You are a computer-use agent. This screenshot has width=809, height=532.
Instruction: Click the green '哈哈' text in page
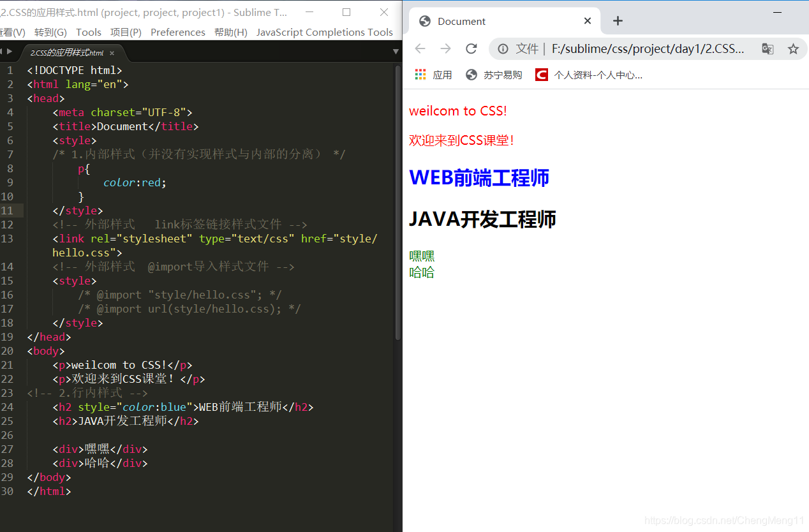click(422, 272)
